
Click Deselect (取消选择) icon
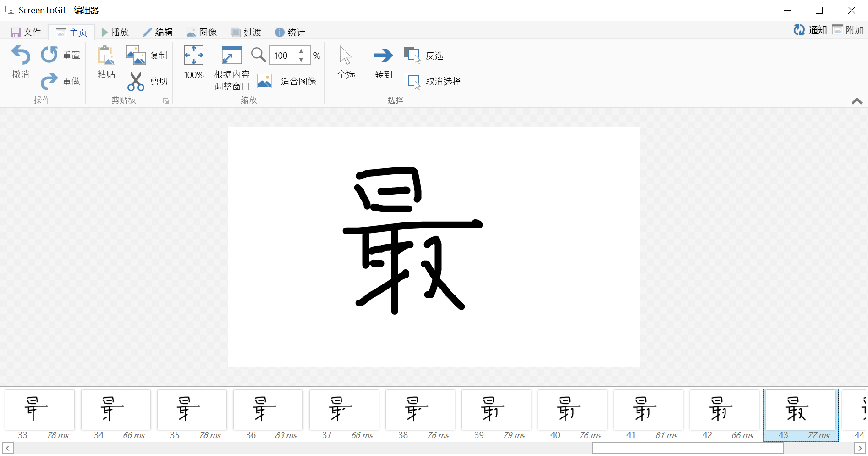pos(412,81)
